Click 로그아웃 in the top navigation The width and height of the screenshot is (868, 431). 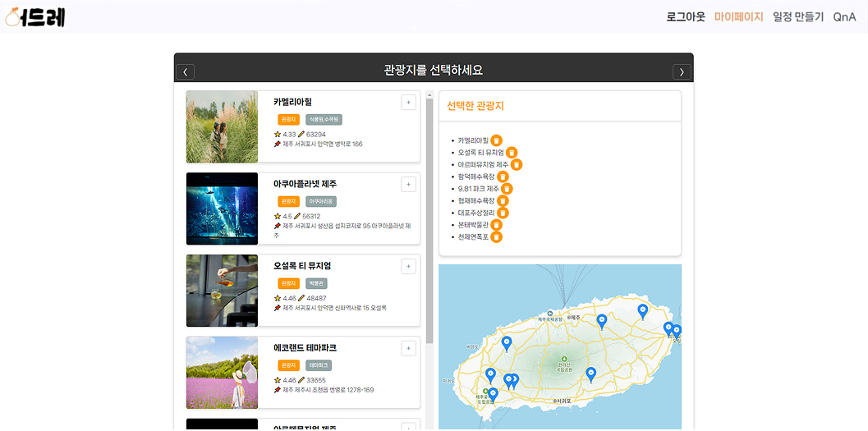[686, 17]
